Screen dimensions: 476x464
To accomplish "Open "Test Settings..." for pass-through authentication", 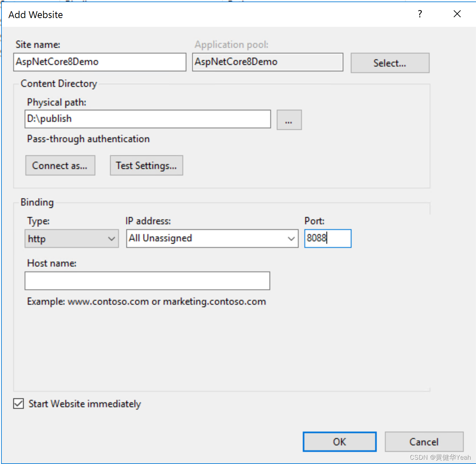I will 146,165.
